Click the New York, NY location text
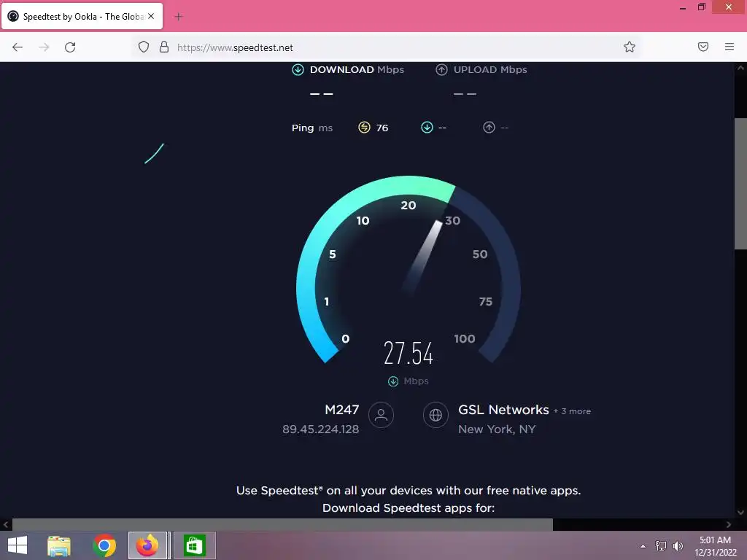The image size is (747, 560). click(497, 429)
